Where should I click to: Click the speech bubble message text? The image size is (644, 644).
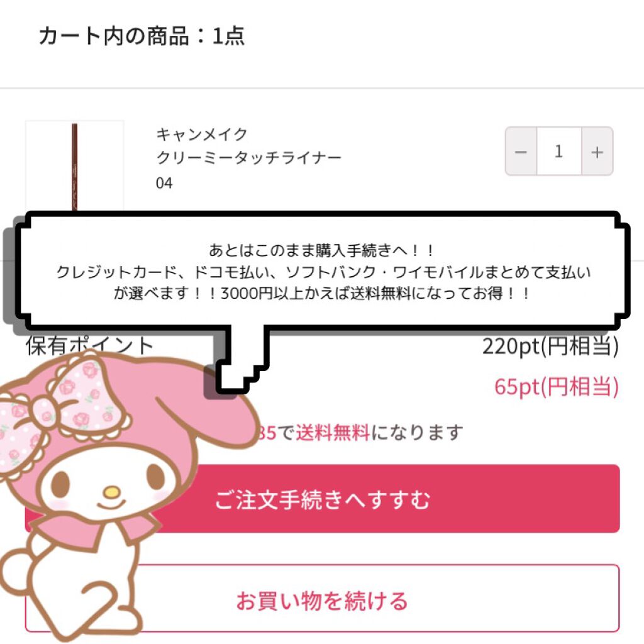(x=323, y=272)
